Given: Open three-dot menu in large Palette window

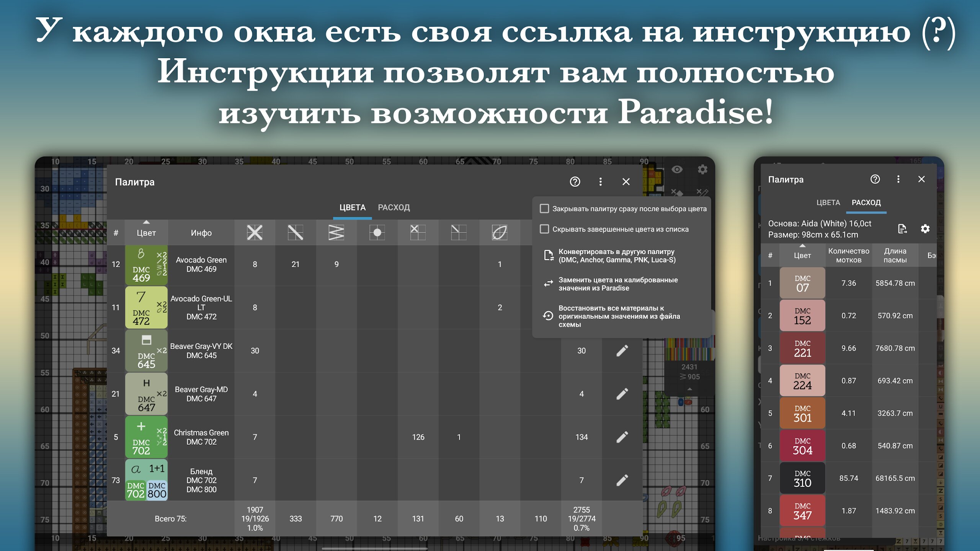Looking at the screenshot, I should 600,182.
